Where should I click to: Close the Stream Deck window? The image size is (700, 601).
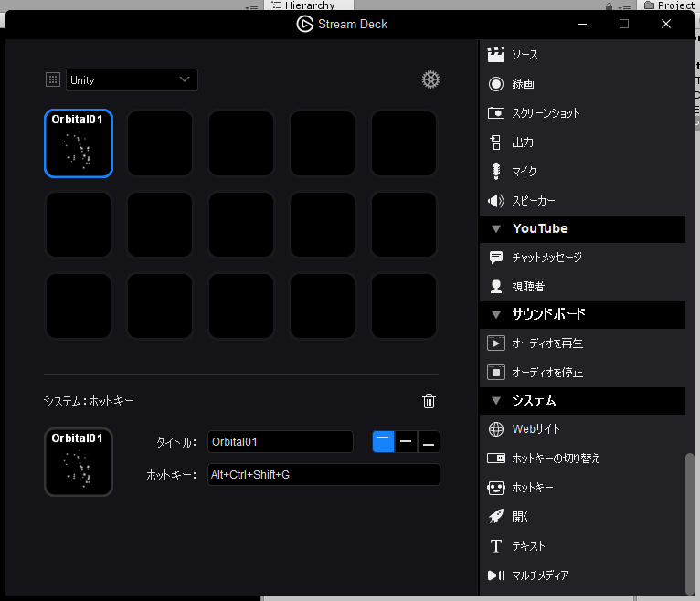click(666, 24)
